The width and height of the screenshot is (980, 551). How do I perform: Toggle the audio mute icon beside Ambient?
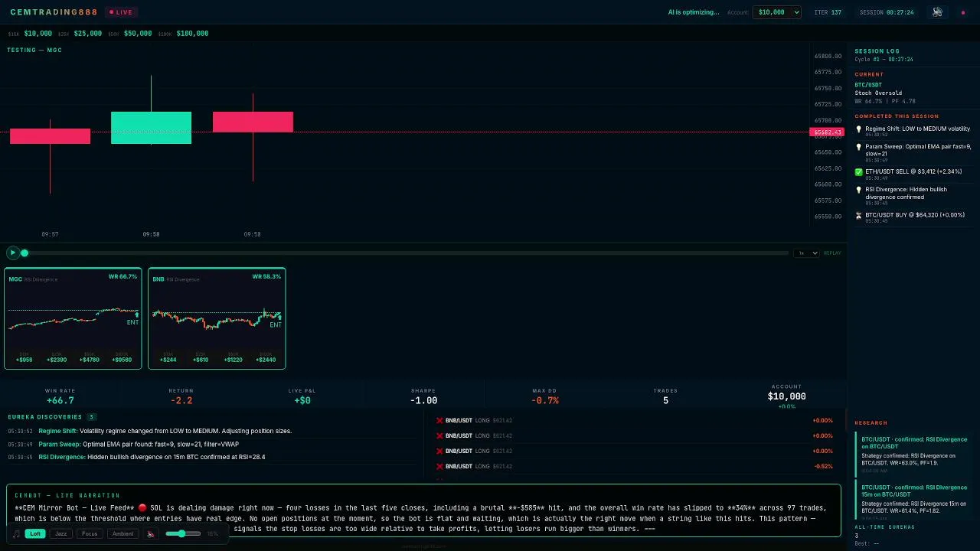tap(151, 534)
